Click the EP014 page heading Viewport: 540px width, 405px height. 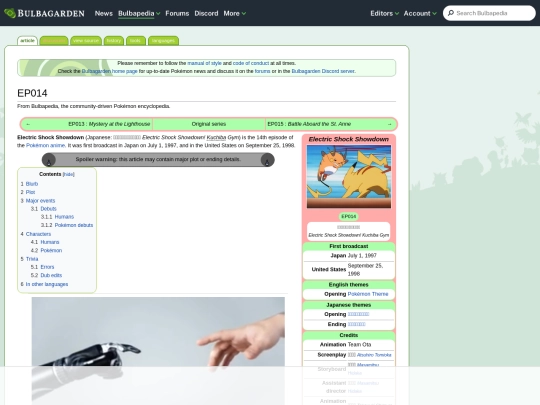coord(32,93)
